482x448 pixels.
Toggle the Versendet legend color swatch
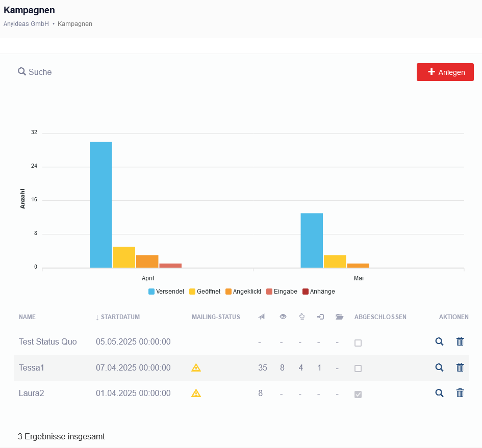(151, 292)
